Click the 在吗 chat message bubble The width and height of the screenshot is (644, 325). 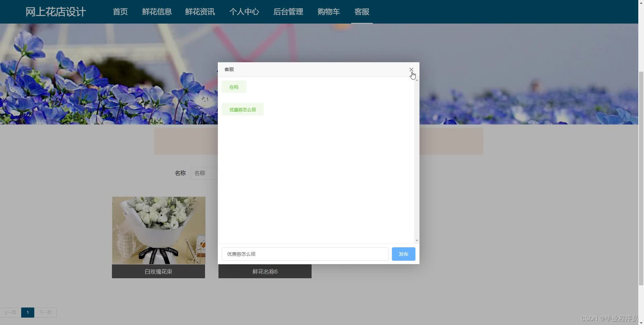point(234,87)
